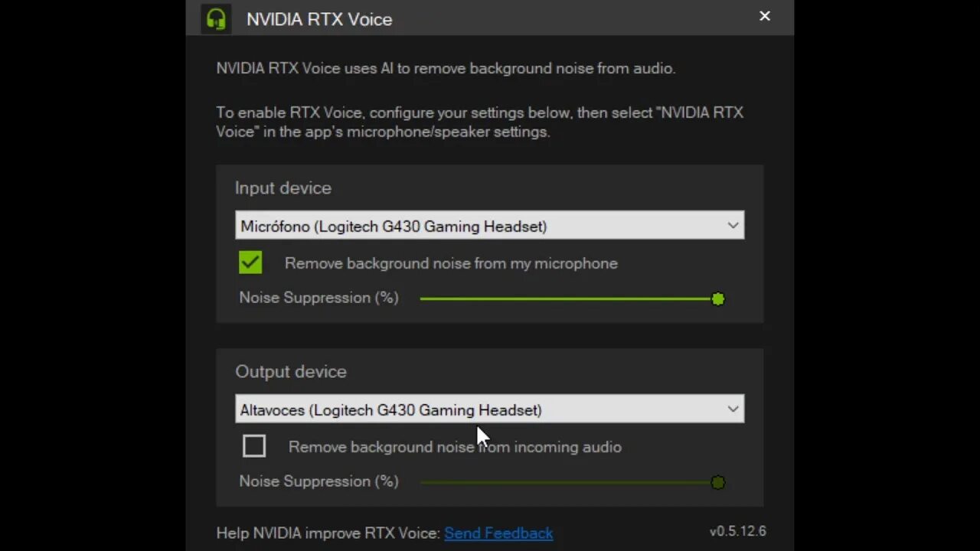Click the middle of input Noise Suppression track
Screen dimensions: 980x551
point(569,298)
